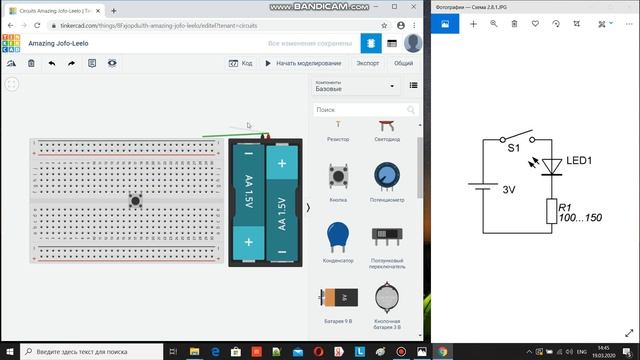The height and width of the screenshot is (360, 640).
Task: Select the Кнопка pushbutton component
Action: coord(338,182)
